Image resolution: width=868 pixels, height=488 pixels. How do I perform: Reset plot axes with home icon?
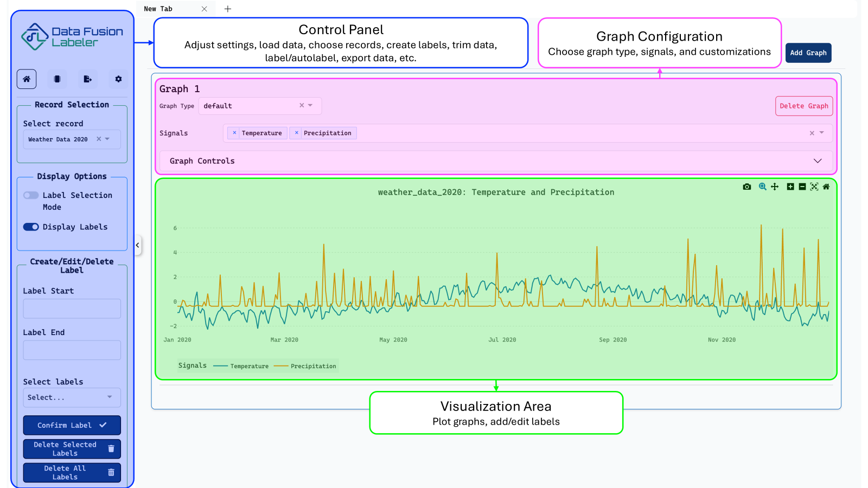[x=826, y=187]
